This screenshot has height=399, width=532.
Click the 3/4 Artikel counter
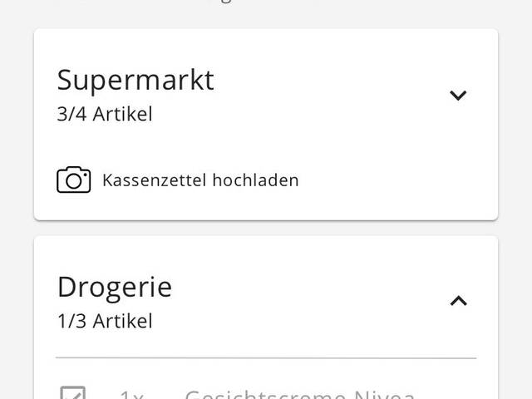tap(105, 114)
